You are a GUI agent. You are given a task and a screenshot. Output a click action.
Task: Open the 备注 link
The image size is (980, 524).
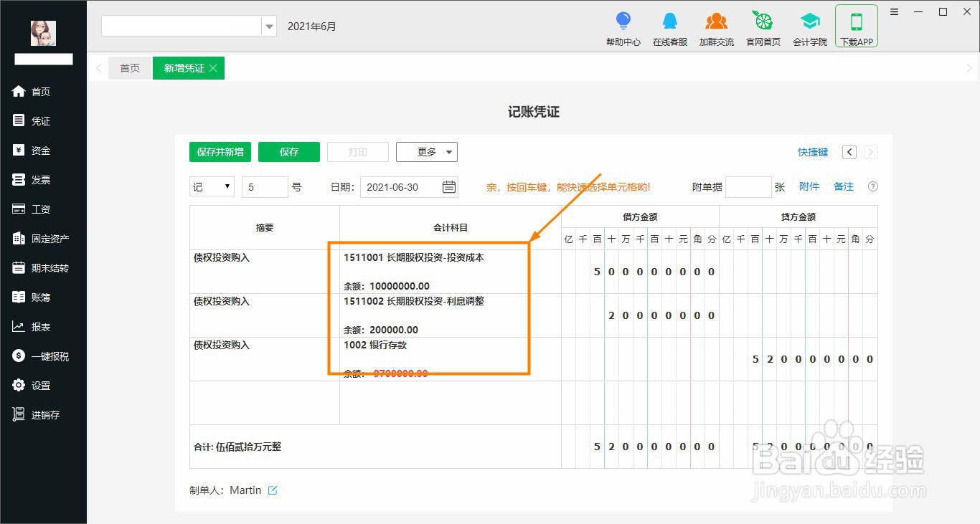(x=843, y=186)
